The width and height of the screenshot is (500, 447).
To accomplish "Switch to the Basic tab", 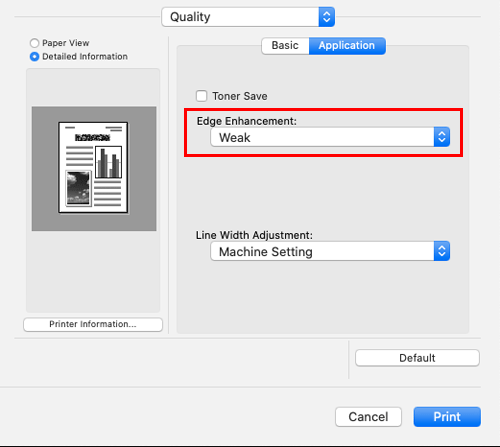I will point(285,45).
